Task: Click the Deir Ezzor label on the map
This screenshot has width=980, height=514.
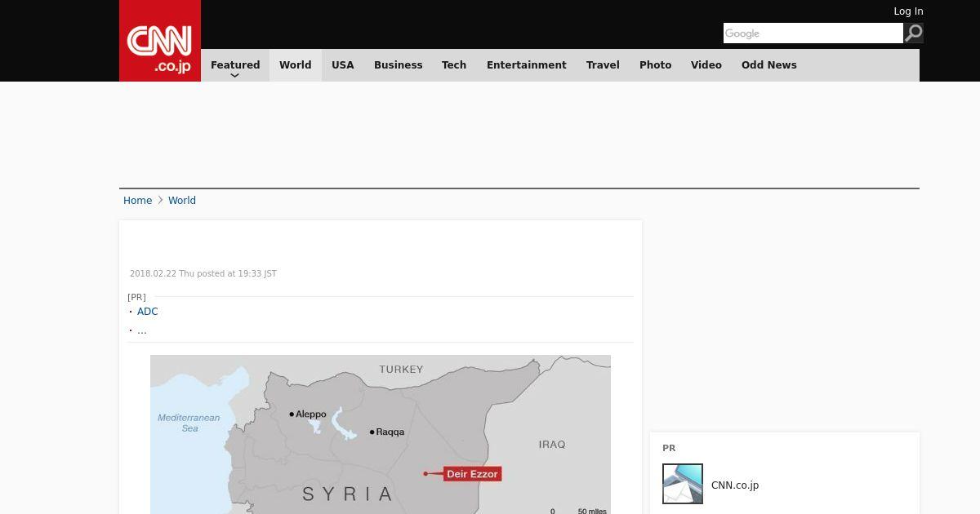Action: [472, 474]
